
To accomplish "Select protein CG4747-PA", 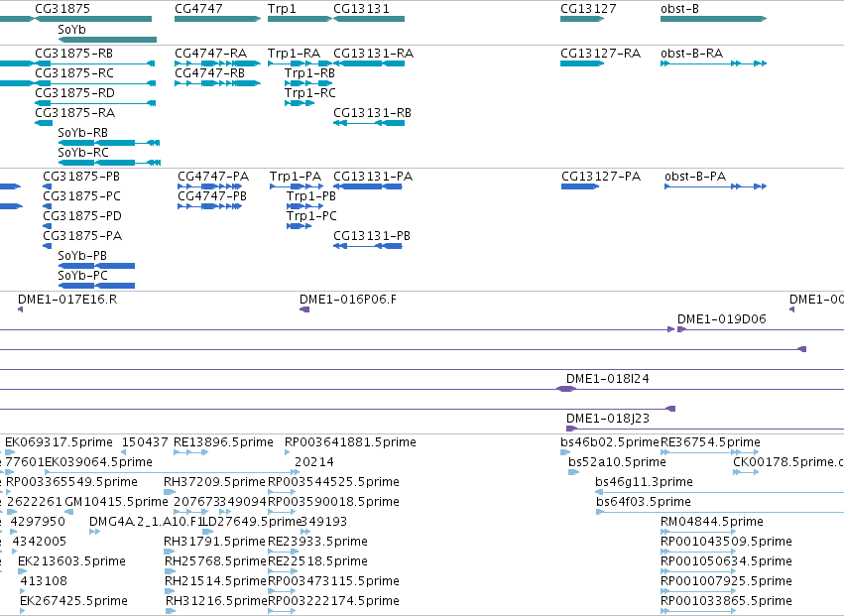I will 210,186.
